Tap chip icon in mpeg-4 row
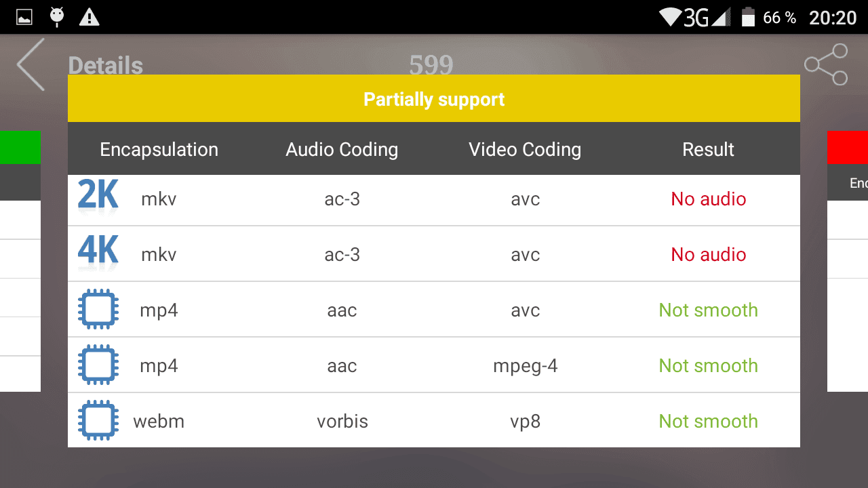868x488 pixels. tap(98, 365)
